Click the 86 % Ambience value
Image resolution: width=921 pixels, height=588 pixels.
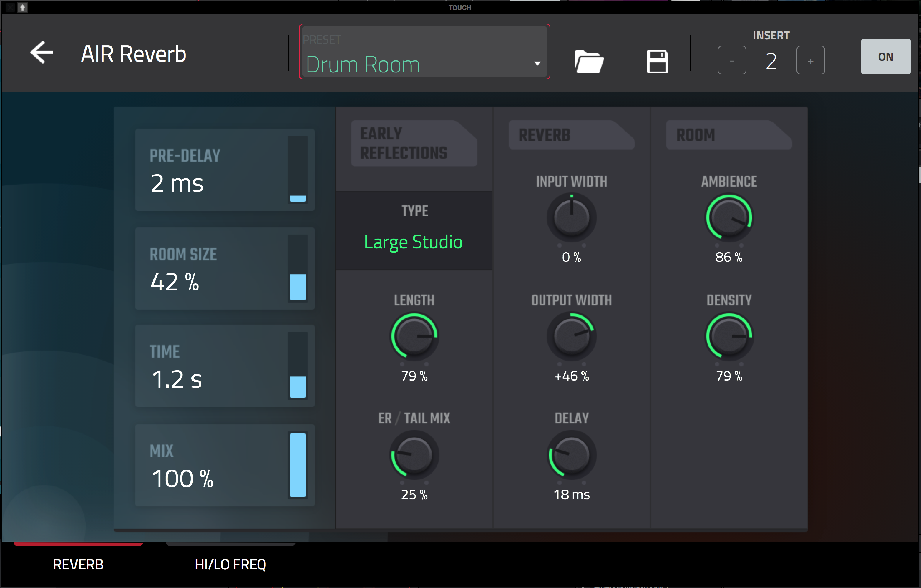pyautogui.click(x=729, y=257)
